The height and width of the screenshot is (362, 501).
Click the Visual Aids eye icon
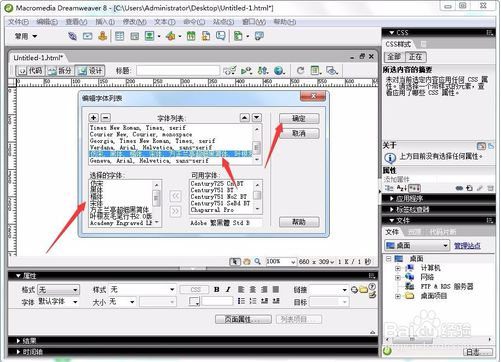pyautogui.click(x=332, y=71)
